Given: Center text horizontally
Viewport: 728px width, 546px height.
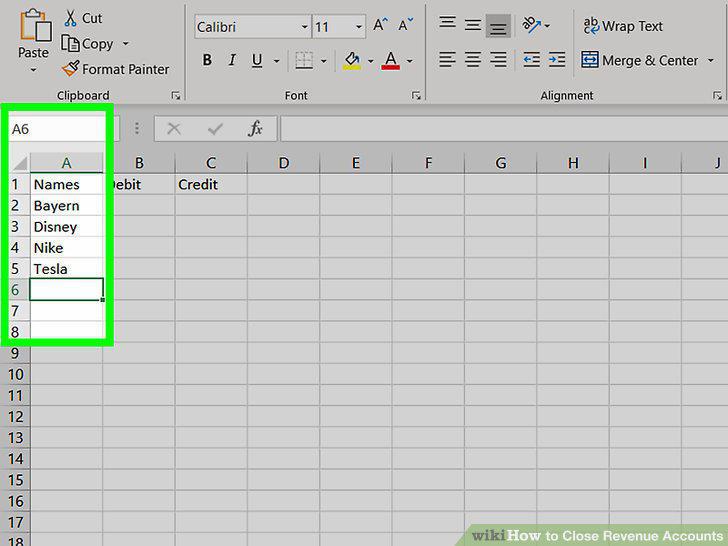Looking at the screenshot, I should [473, 60].
